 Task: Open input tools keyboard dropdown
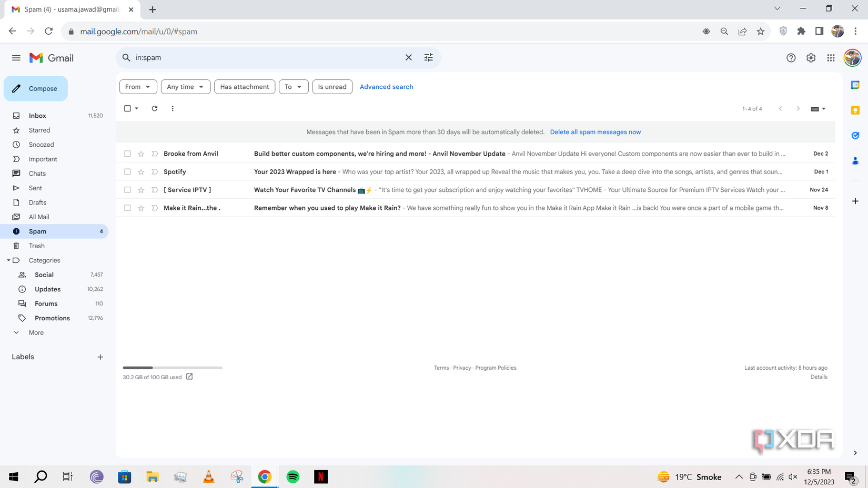[818, 109]
